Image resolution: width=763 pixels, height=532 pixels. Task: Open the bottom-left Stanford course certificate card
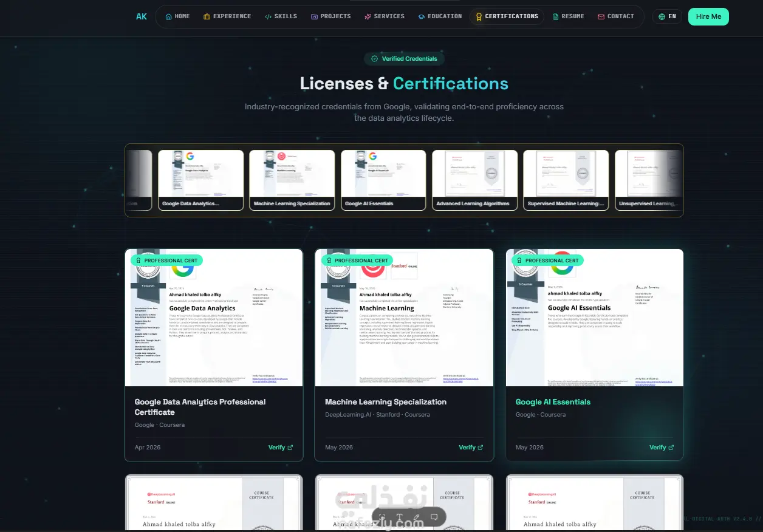click(x=214, y=503)
